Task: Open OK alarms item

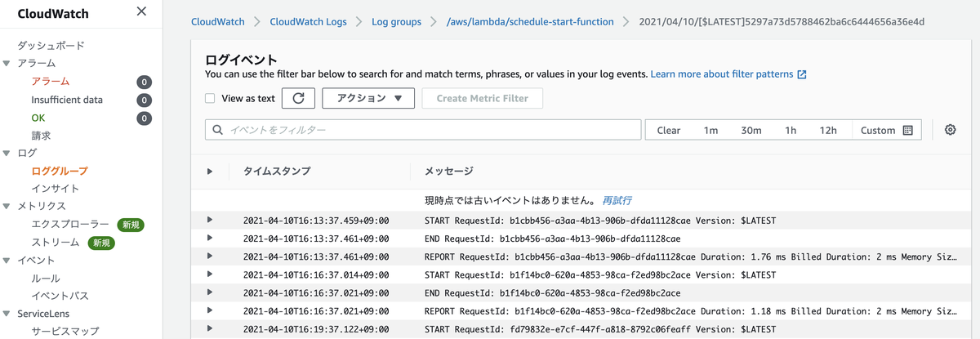Action: click(x=38, y=118)
